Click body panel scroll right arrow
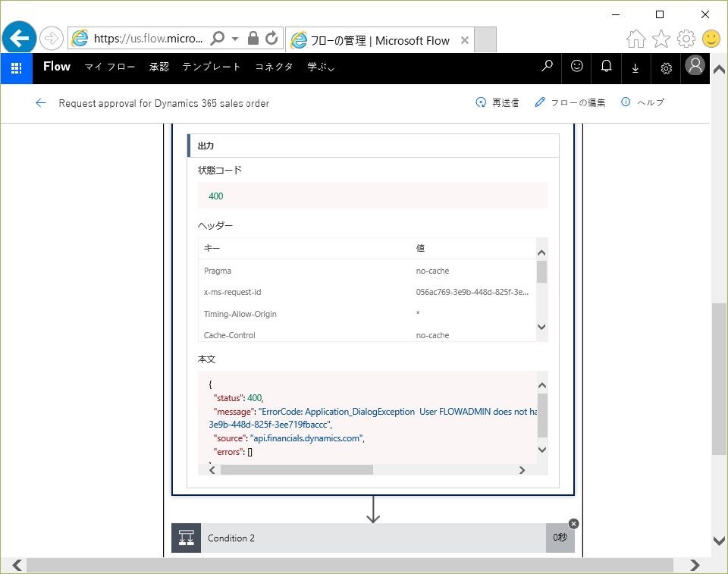Viewport: 728px width, 574px height. click(522, 470)
